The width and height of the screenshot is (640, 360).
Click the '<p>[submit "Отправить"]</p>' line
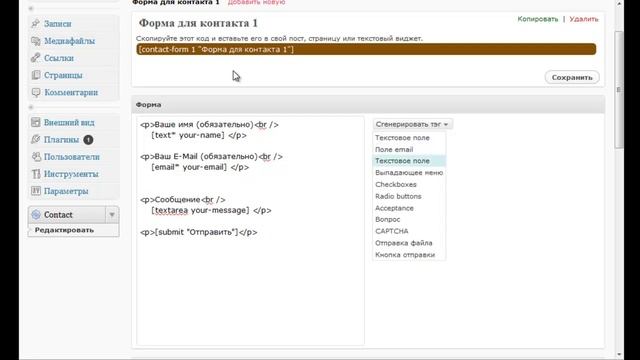[199, 232]
